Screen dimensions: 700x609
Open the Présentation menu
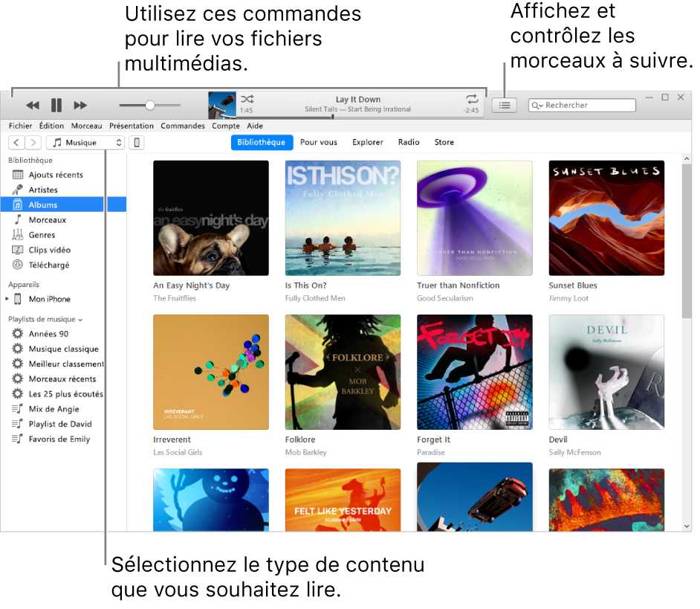pos(132,126)
